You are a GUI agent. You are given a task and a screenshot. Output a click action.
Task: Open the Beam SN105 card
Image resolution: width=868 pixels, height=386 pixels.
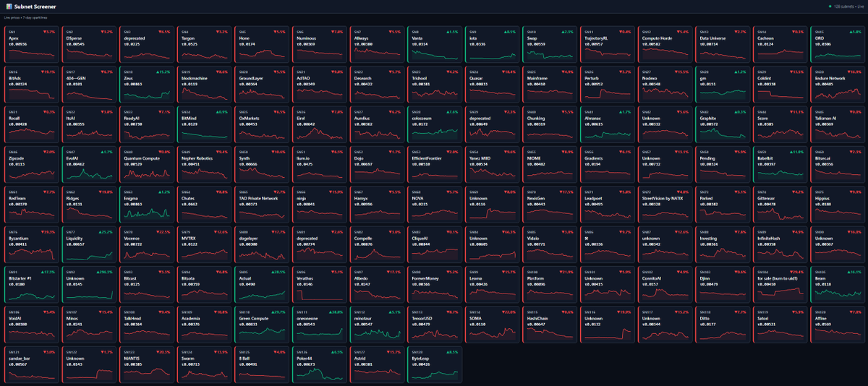837,285
